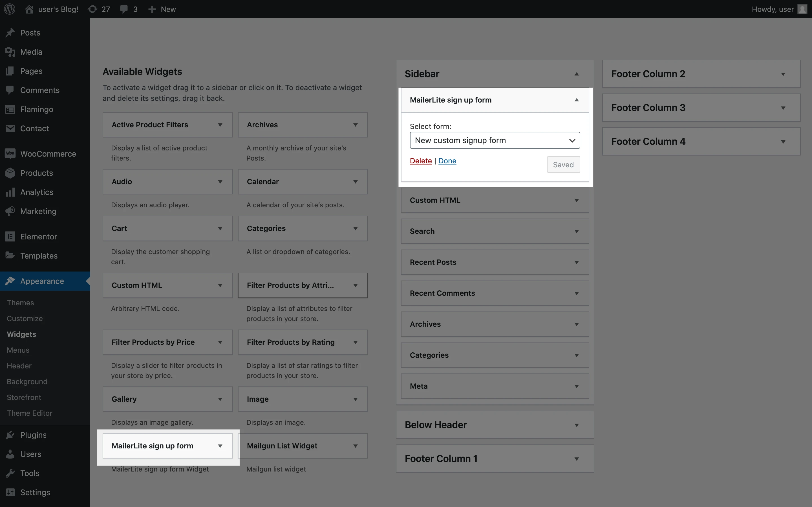Click the WordPress logo icon
The image size is (812, 507).
click(x=10, y=9)
